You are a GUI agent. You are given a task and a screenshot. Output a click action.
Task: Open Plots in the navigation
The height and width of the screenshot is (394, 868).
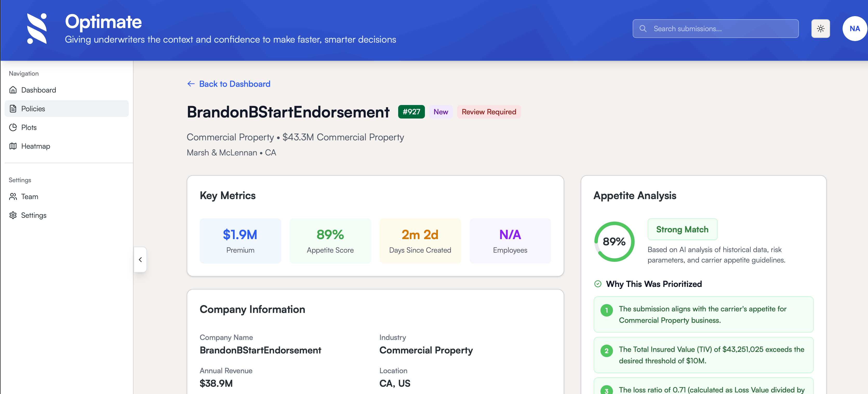67,127
